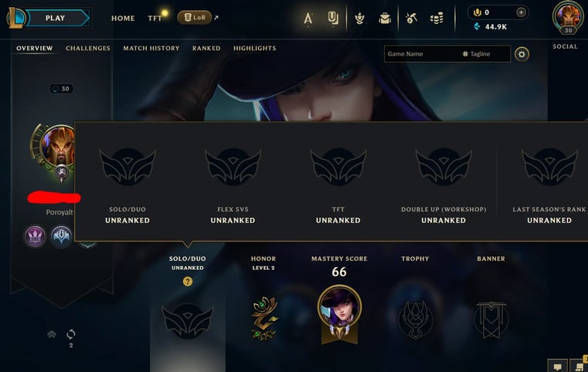
Task: Expand the Solo/Duo unranked emblem panel
Action: (x=188, y=321)
